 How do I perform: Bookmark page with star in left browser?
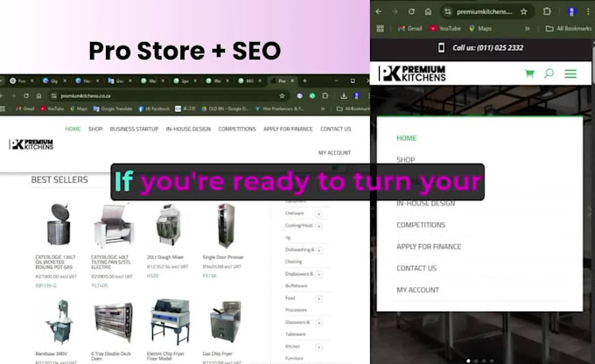[x=282, y=96]
